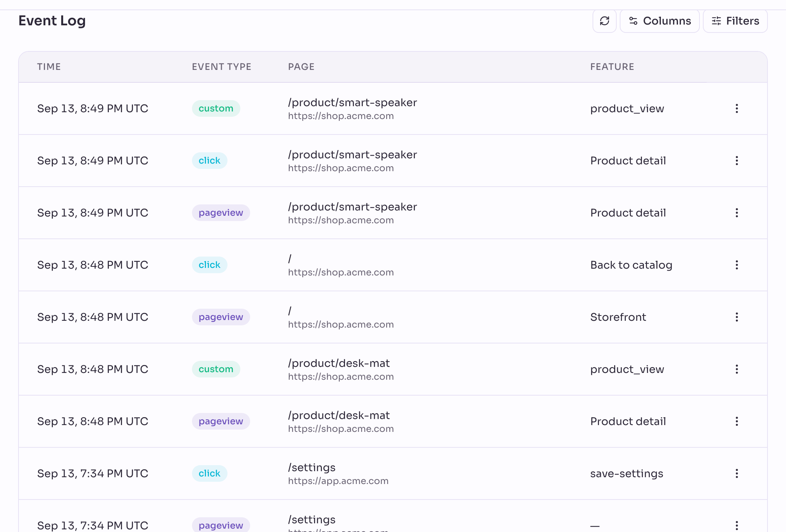Open row menu for smart-speaker click event
This screenshot has height=532, width=786.
point(736,161)
